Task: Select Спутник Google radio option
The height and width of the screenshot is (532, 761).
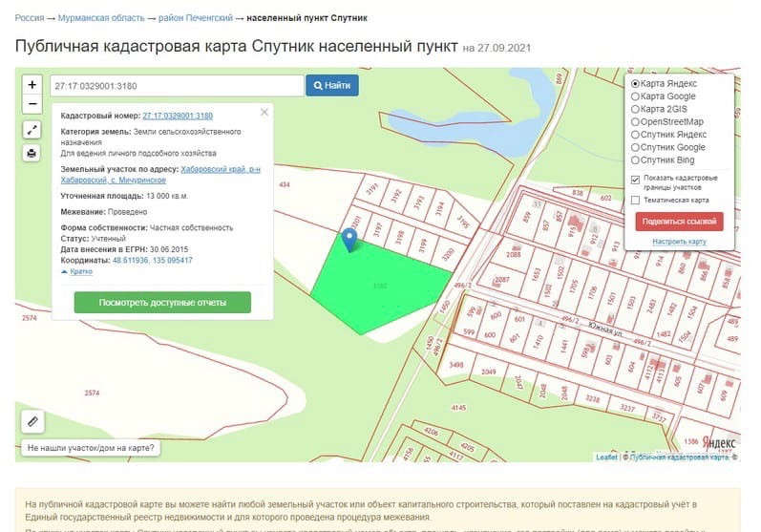Action: 635,147
